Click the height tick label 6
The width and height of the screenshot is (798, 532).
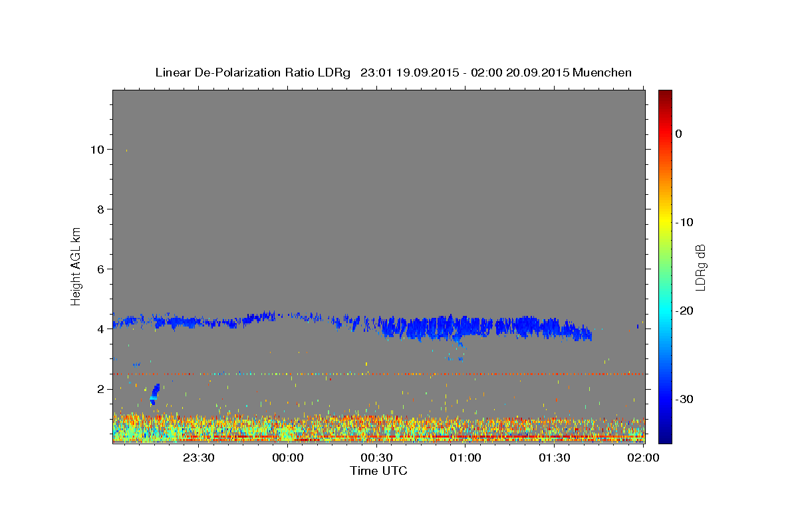coord(100,269)
